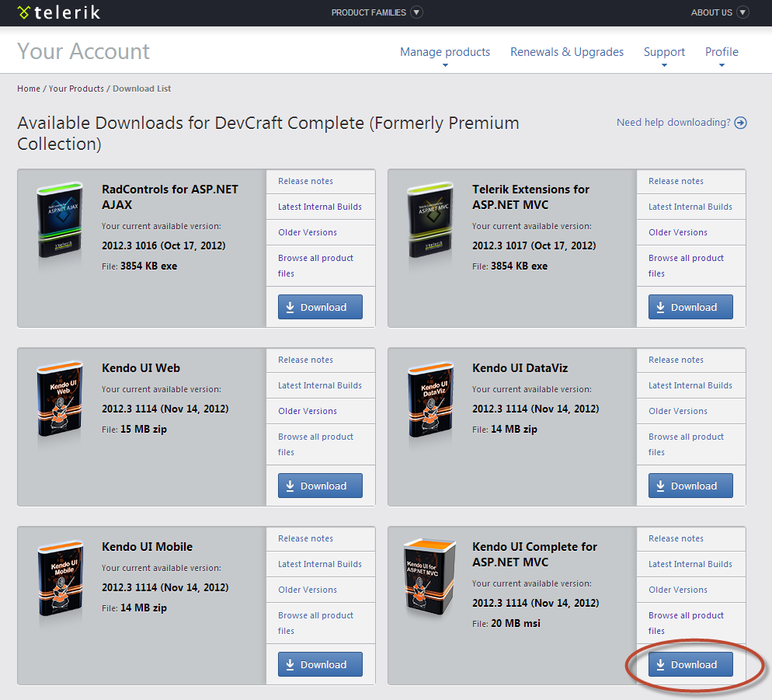Browse all product files for Kendo UI Complete MVC
The height and width of the screenshot is (700, 772).
pos(686,623)
